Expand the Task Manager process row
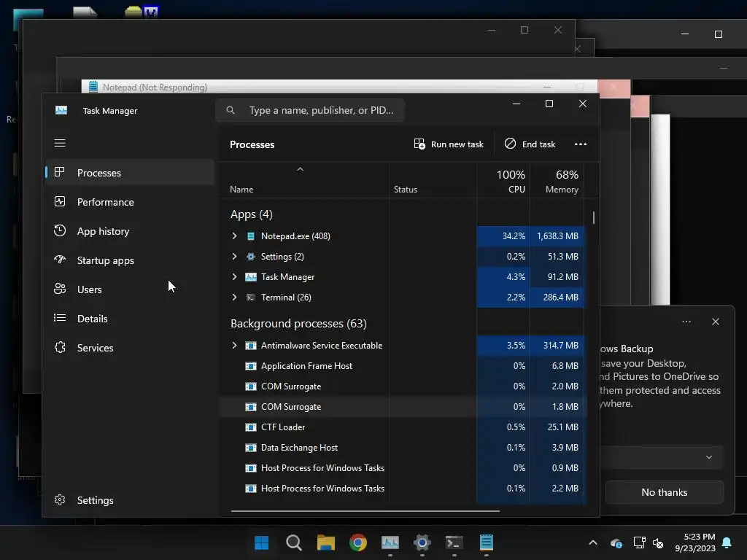This screenshot has height=560, width=747. [x=234, y=276]
